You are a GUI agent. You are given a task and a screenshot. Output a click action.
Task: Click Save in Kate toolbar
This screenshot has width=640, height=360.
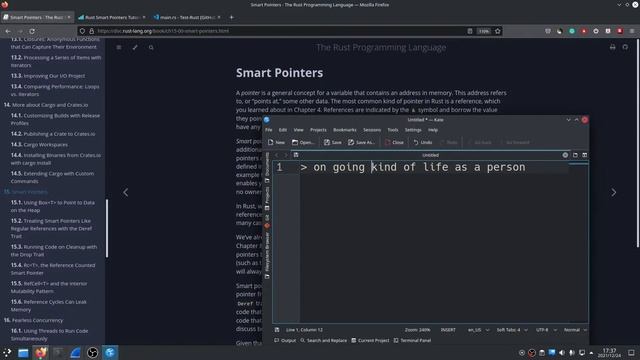click(333, 142)
